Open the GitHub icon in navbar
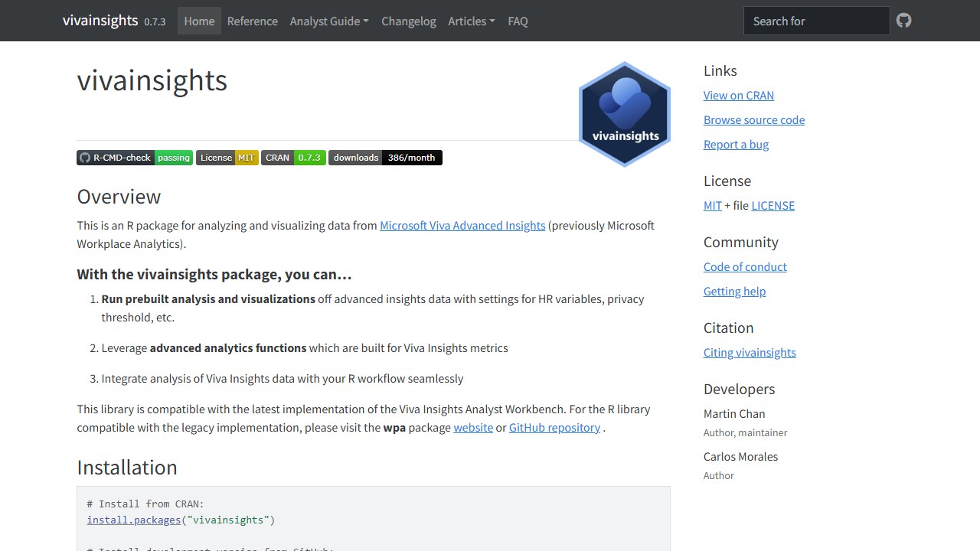The image size is (980, 551). coord(904,21)
